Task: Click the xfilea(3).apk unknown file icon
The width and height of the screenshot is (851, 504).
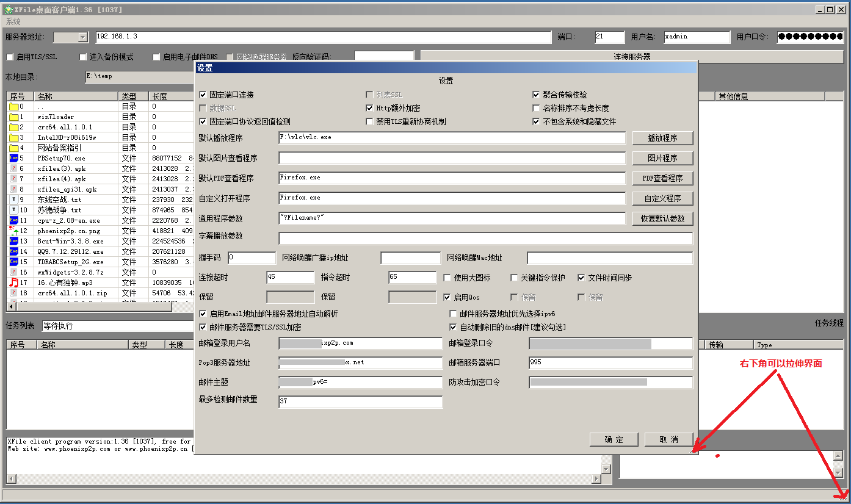Action: (x=13, y=168)
